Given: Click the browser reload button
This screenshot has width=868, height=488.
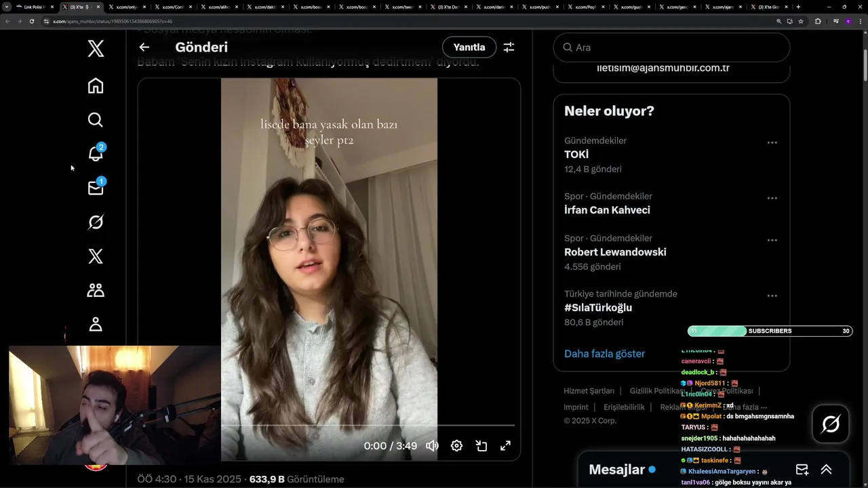Looking at the screenshot, I should [x=31, y=21].
